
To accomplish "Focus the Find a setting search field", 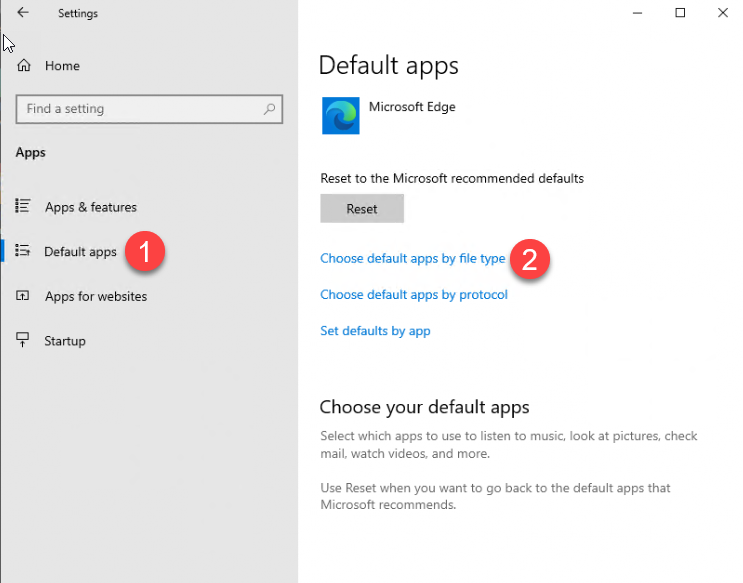I will pos(140,109).
